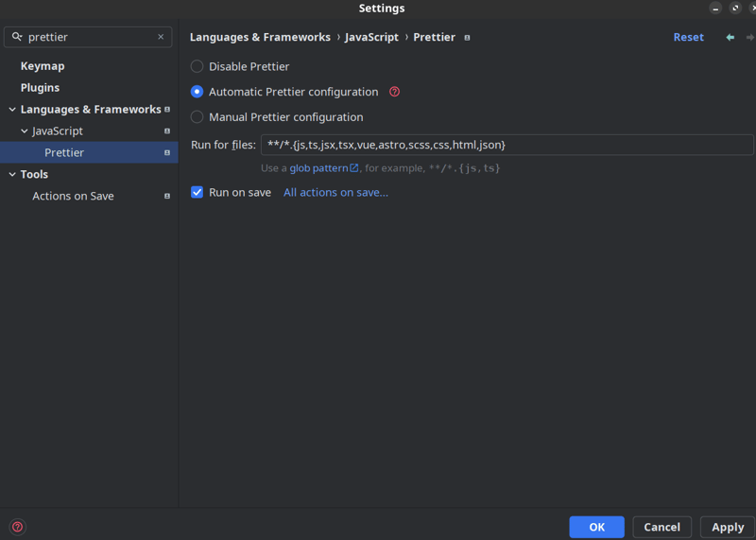Viewport: 756px width, 540px height.
Task: Click project icon on JavaScript tree row
Action: tap(167, 131)
